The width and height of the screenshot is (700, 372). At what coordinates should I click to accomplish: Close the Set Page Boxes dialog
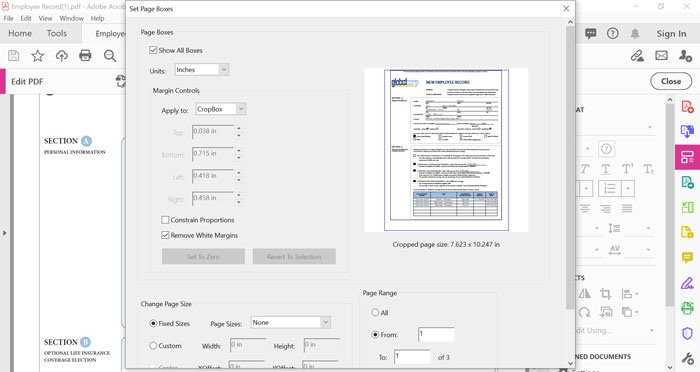tap(566, 8)
